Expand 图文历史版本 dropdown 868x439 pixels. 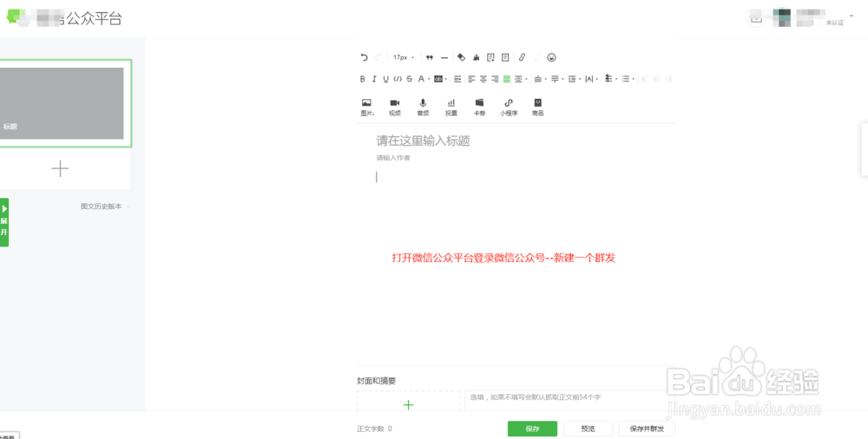tap(105, 206)
